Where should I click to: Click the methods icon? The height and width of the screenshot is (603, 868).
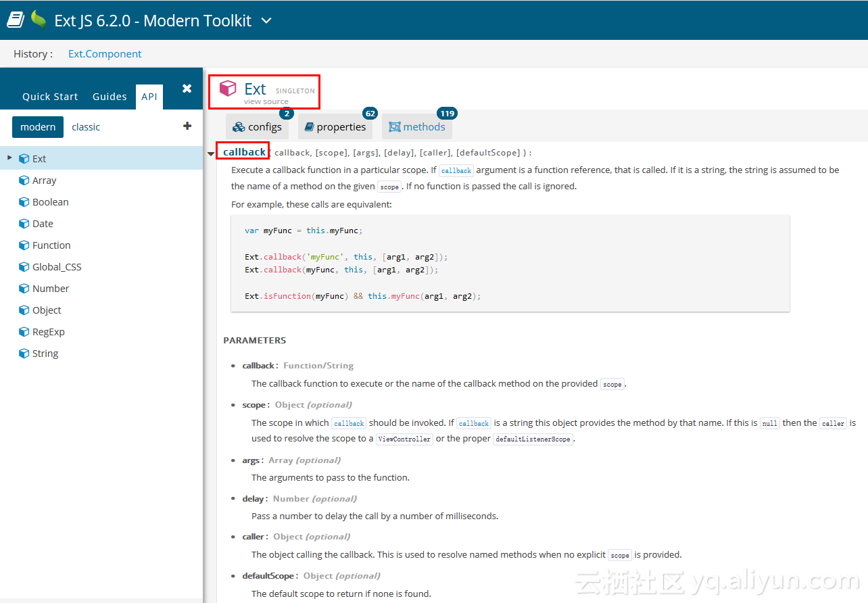(395, 127)
